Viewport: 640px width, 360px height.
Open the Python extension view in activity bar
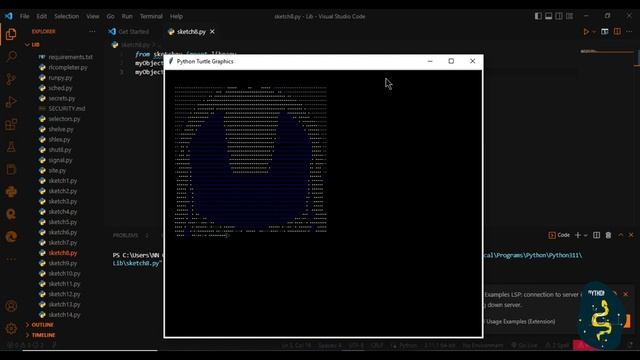(x=11, y=191)
